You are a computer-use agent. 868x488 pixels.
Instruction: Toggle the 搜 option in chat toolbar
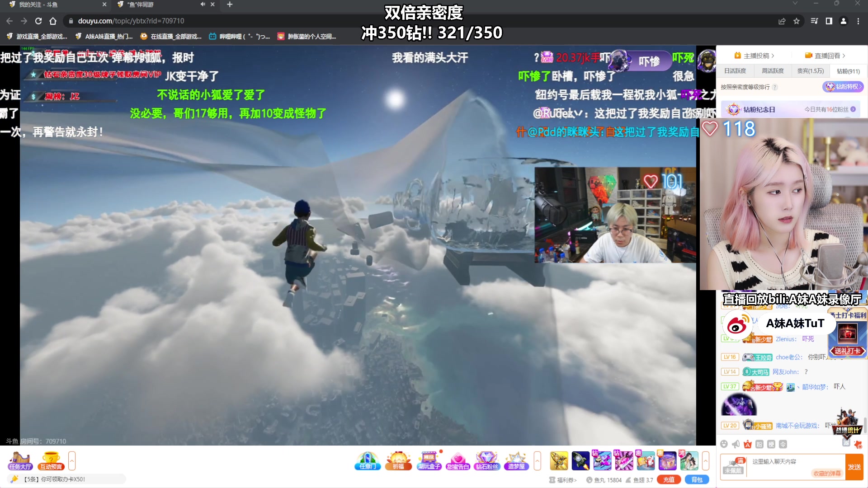click(771, 444)
